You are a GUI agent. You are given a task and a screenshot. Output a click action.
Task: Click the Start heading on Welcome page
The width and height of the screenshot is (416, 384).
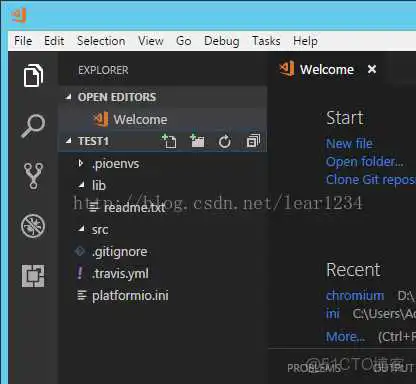345,118
